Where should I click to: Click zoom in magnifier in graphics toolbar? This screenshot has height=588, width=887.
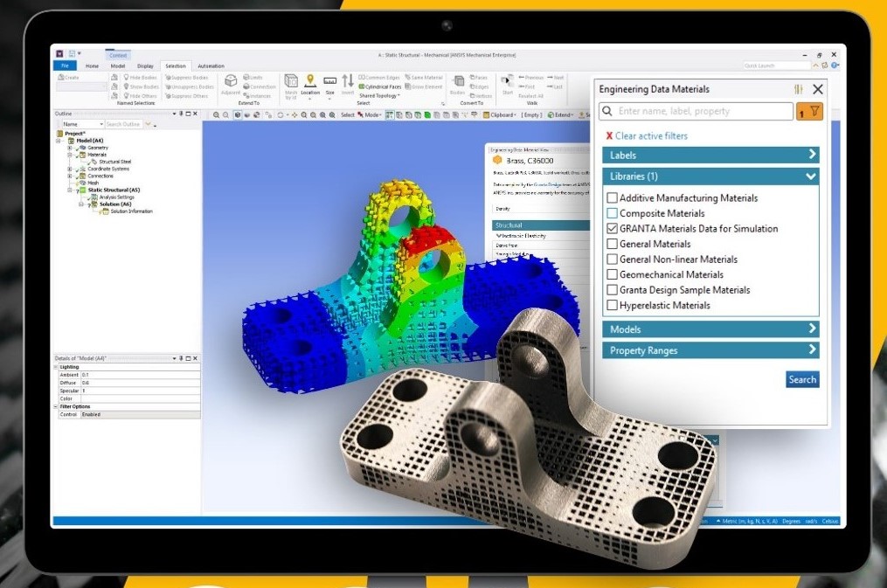click(216, 114)
